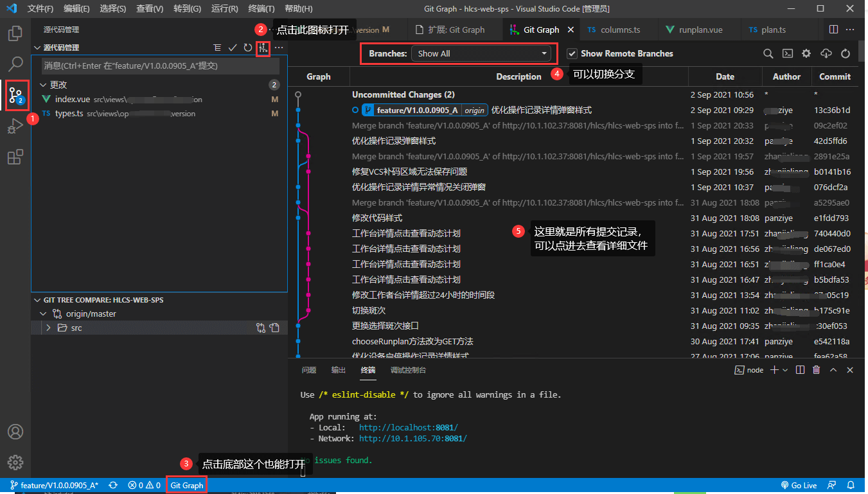
Task: Open the Explorer view in activity bar
Action: click(x=15, y=33)
